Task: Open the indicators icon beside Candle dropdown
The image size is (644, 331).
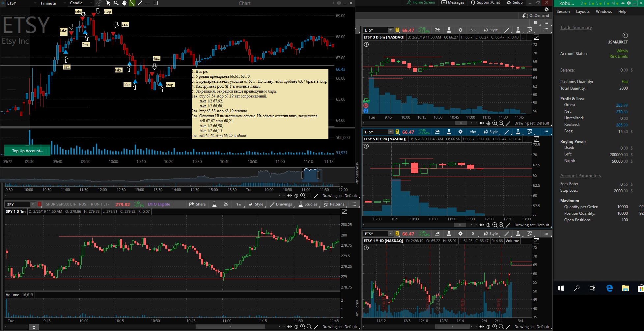Action: [x=99, y=3]
